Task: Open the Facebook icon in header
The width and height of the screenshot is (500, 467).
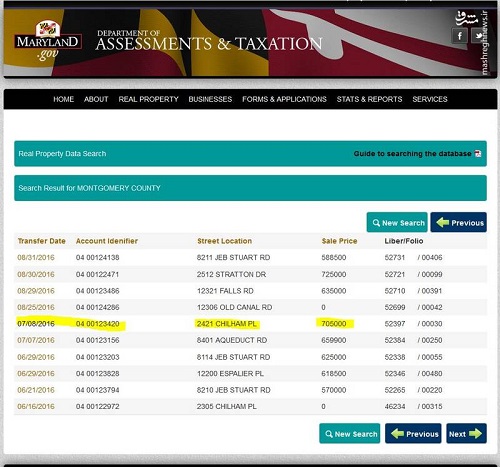Action: click(460, 36)
